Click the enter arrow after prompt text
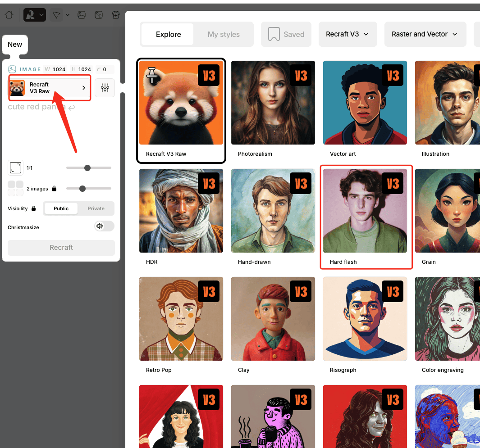This screenshot has width=480, height=448. point(72,108)
